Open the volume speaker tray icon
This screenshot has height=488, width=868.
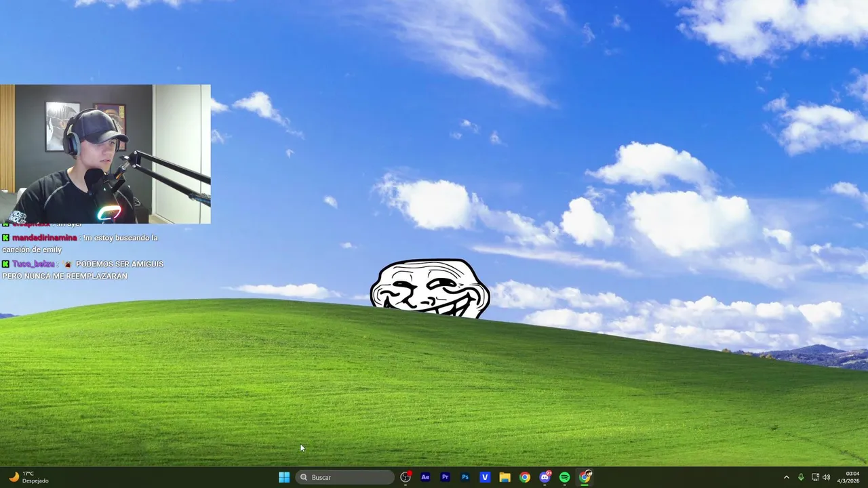click(x=827, y=477)
